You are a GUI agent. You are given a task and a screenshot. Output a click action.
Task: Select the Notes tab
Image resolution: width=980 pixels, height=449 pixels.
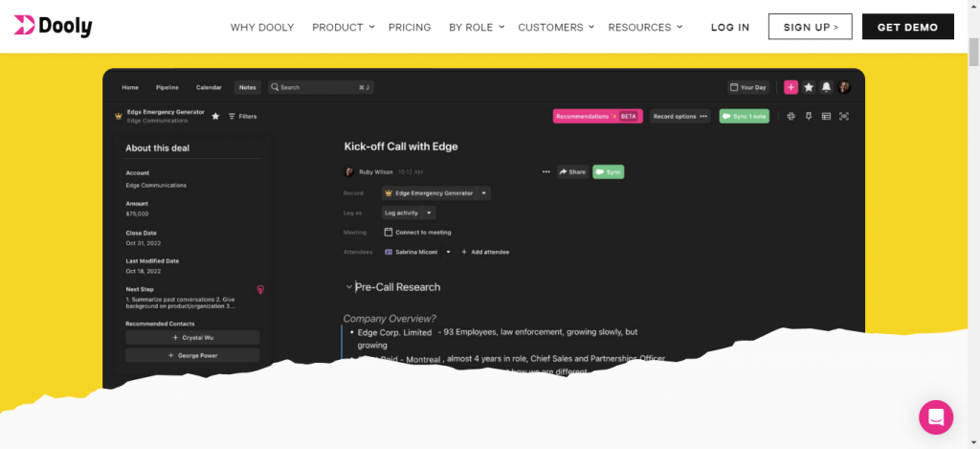pyautogui.click(x=248, y=87)
